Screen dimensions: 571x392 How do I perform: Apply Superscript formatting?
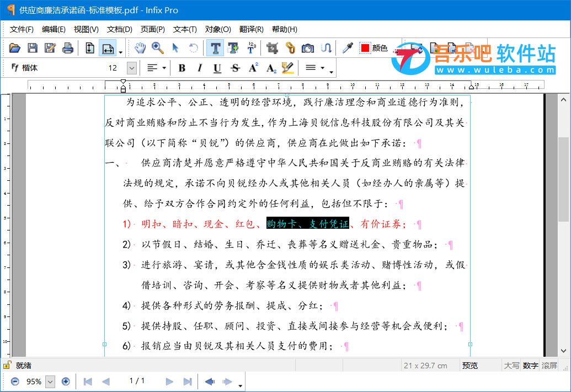pos(253,68)
